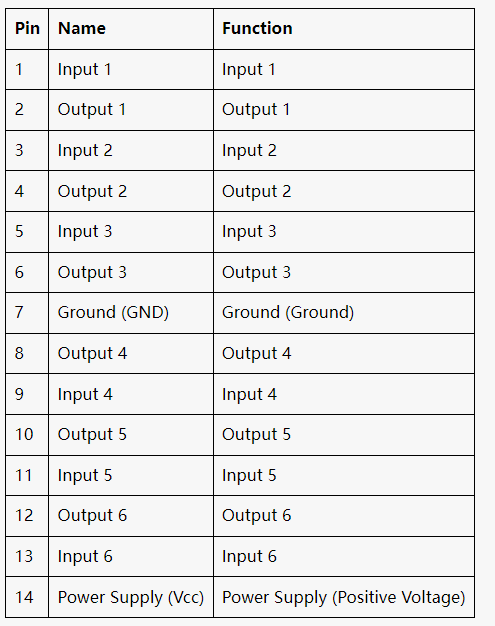Select pin number 3 cell
This screenshot has height=626, width=495.
coord(27,151)
